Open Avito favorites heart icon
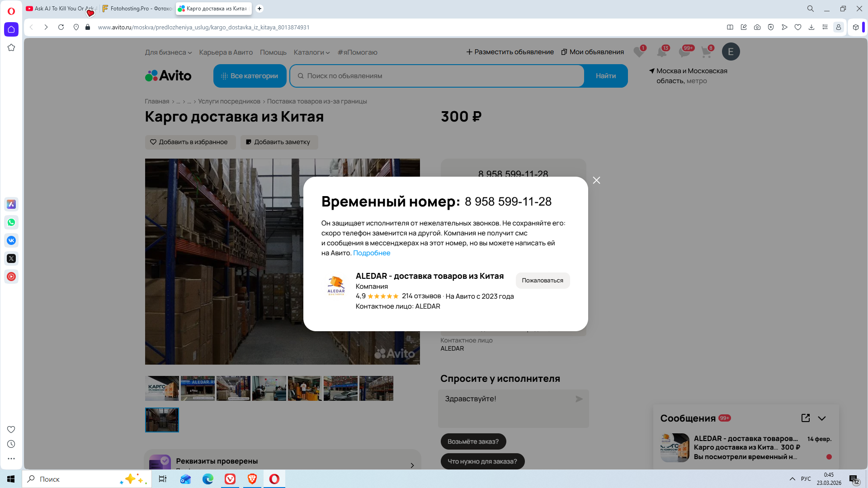This screenshot has height=488, width=868. (x=638, y=52)
